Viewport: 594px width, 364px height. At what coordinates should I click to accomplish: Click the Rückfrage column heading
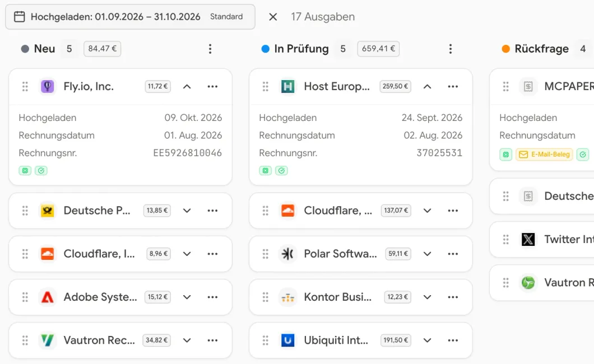[541, 49]
